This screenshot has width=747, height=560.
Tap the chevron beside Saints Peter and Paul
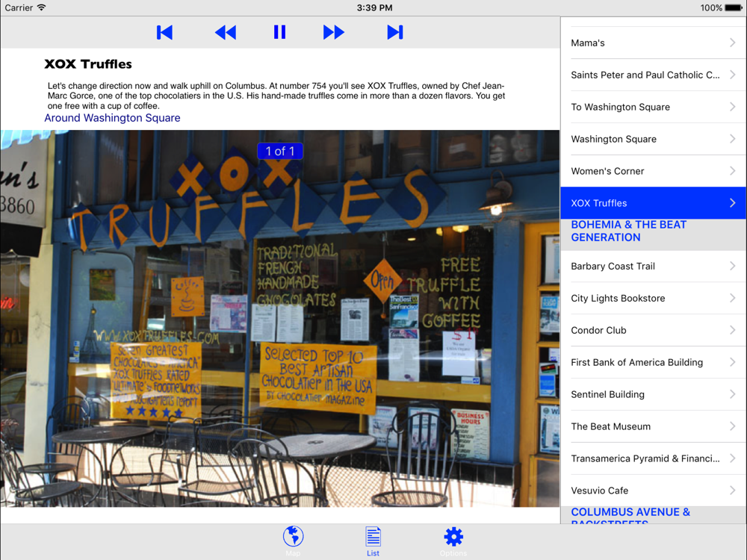[733, 75]
